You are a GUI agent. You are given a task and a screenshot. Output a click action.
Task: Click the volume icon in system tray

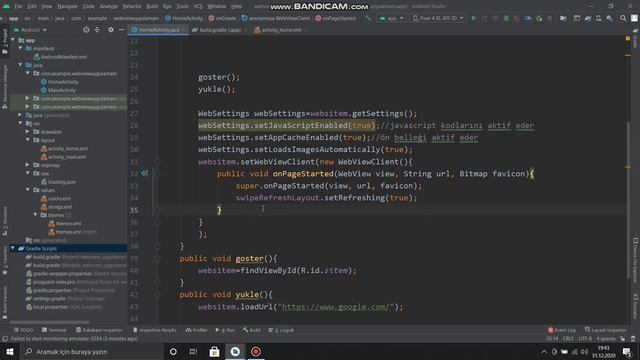(x=584, y=351)
